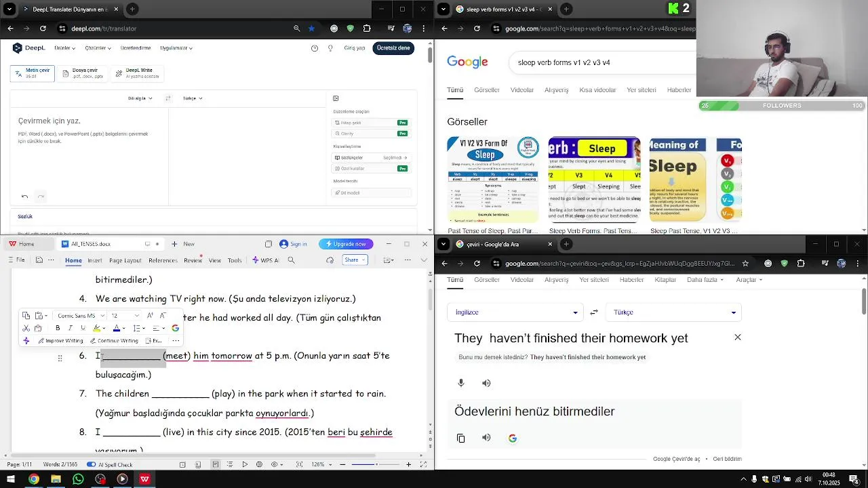Click the WPS AI sparkle icon in mini toolbar
This screenshot has width=868, height=488.
(26, 341)
